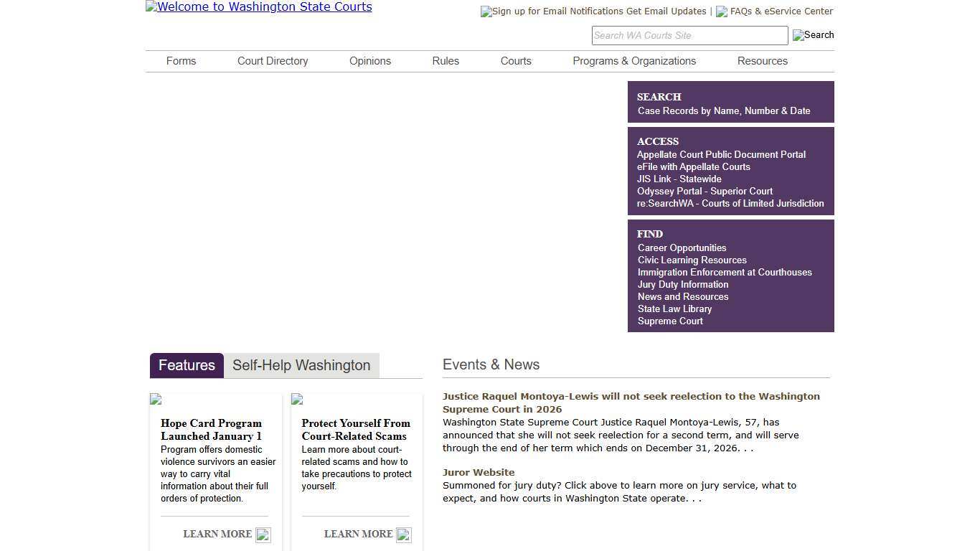Viewport: 980px width, 551px height.
Task: Click the Washington State Courts logo
Action: point(259,7)
